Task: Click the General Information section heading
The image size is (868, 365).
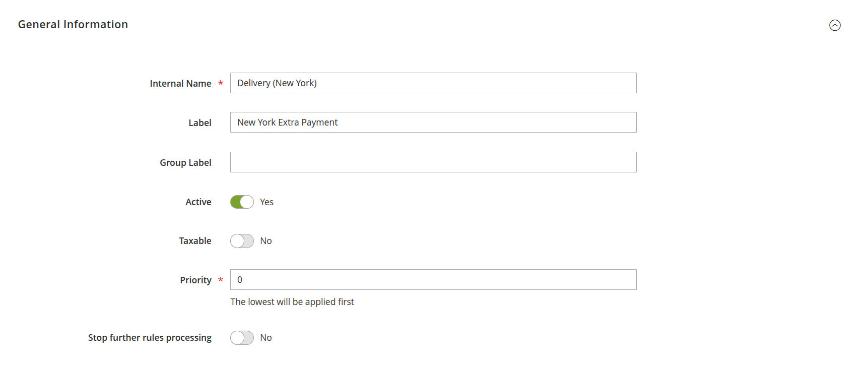Action: pyautogui.click(x=73, y=25)
